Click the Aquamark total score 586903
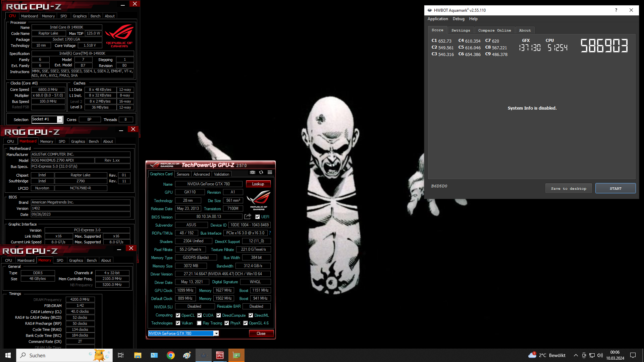The width and height of the screenshot is (644, 362). coord(604,45)
